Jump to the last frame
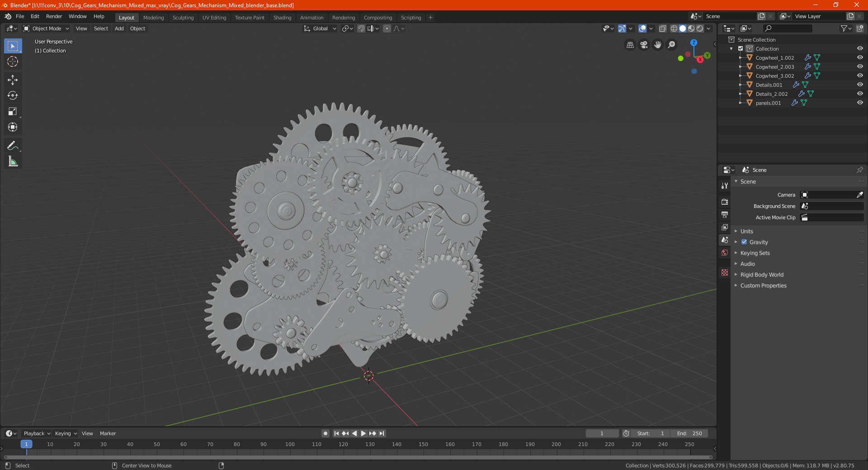Viewport: 868px width, 470px height. click(382, 433)
